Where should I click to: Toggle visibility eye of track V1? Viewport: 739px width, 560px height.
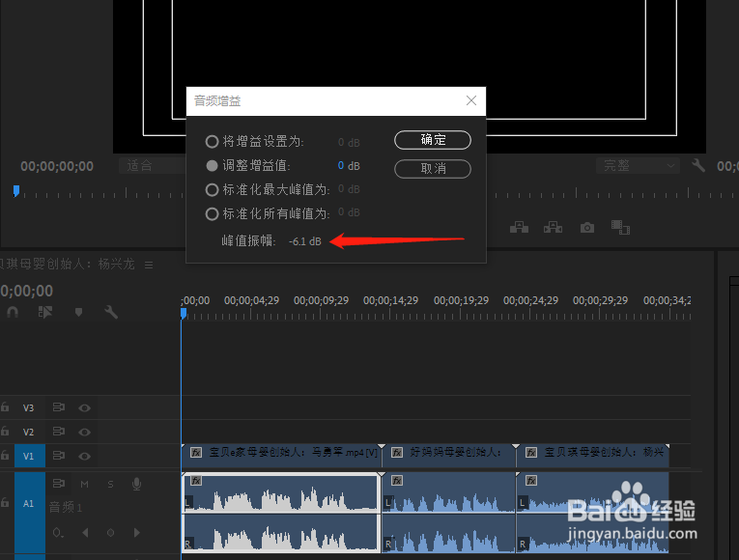(x=85, y=456)
